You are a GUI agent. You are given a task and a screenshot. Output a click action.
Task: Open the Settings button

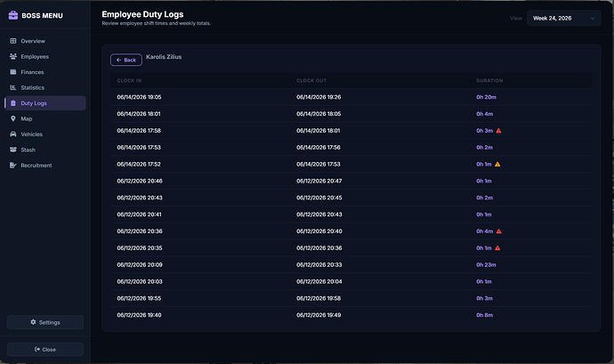pos(45,322)
